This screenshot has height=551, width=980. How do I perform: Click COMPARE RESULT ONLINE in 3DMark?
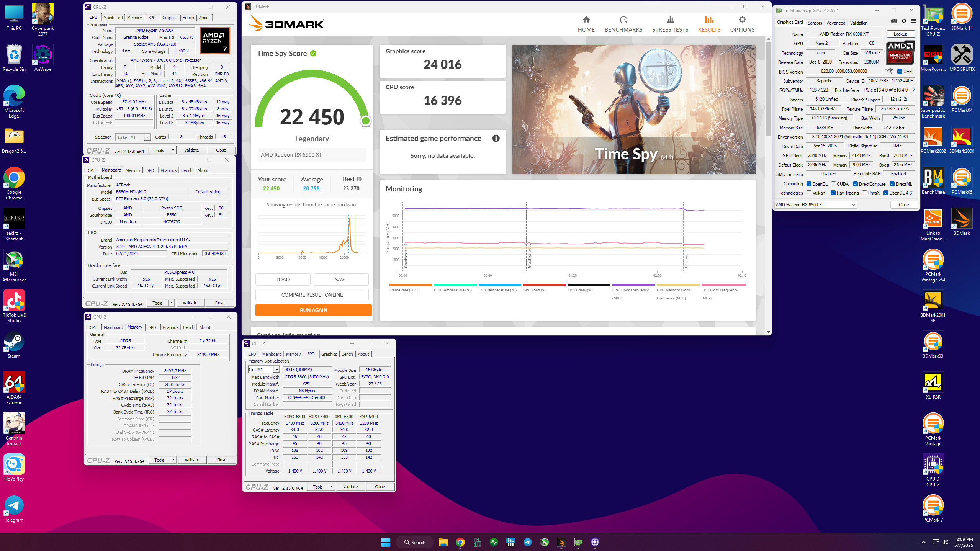tap(312, 295)
